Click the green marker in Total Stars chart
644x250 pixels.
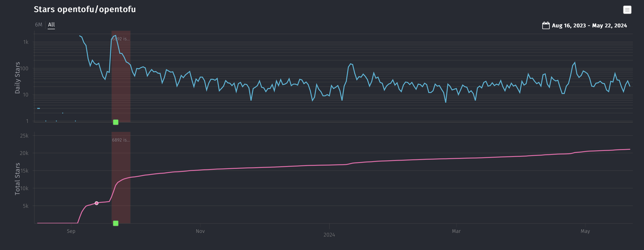point(116,223)
